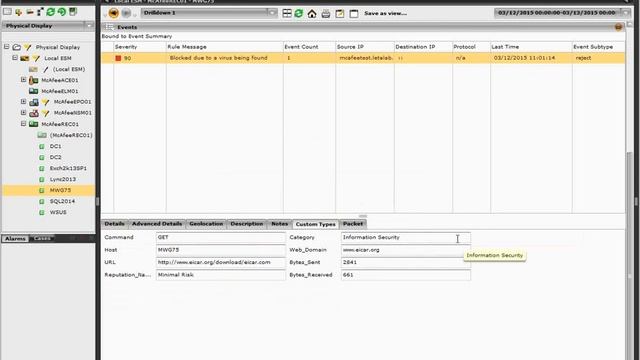
Task: Click the home view icon
Action: (312, 14)
